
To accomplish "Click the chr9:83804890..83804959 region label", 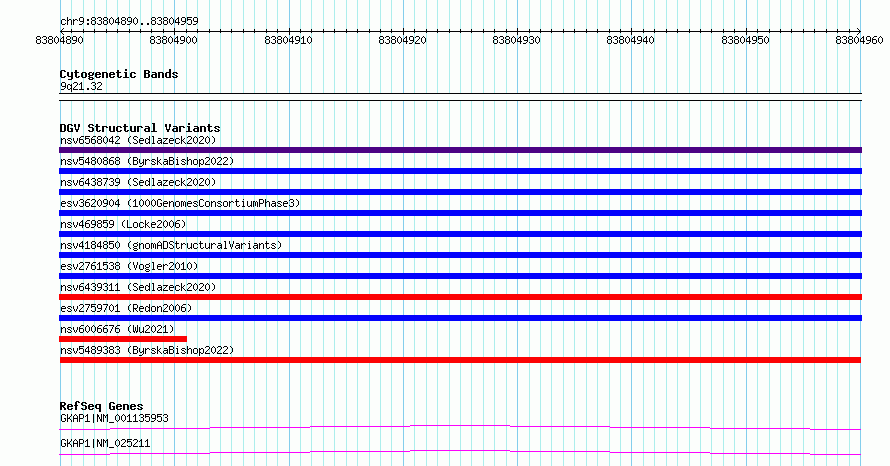I will [129, 21].
